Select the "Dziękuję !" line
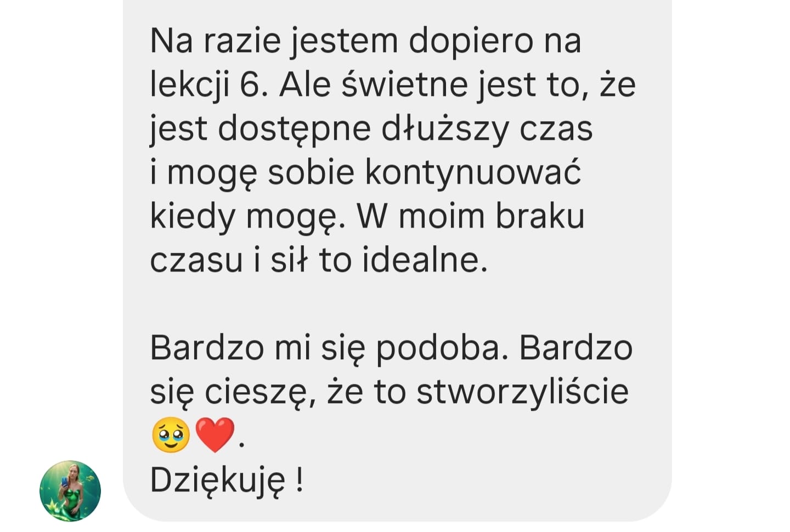Image resolution: width=790 pixels, height=532 pixels. 227,480
